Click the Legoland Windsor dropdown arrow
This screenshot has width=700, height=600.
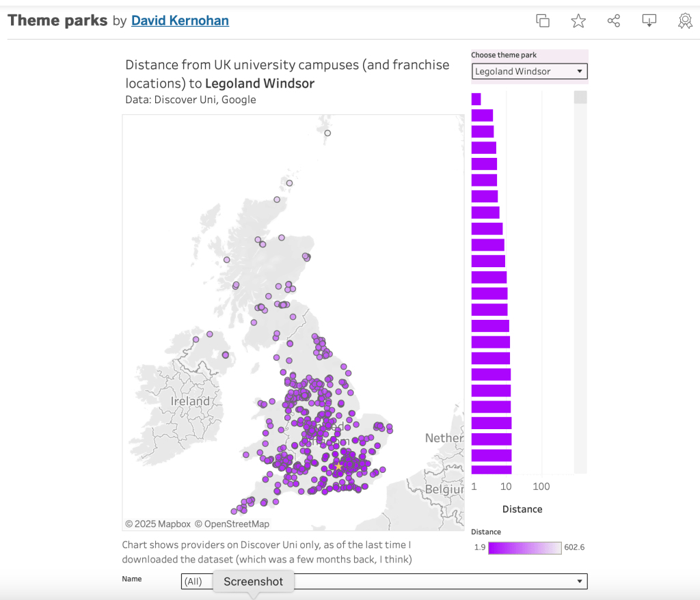[x=580, y=71]
